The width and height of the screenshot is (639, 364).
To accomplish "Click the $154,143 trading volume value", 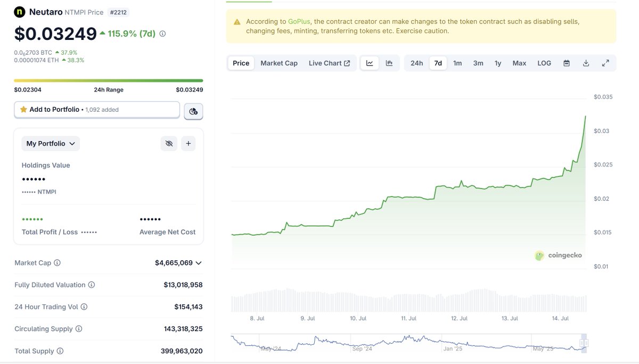I will tap(189, 307).
